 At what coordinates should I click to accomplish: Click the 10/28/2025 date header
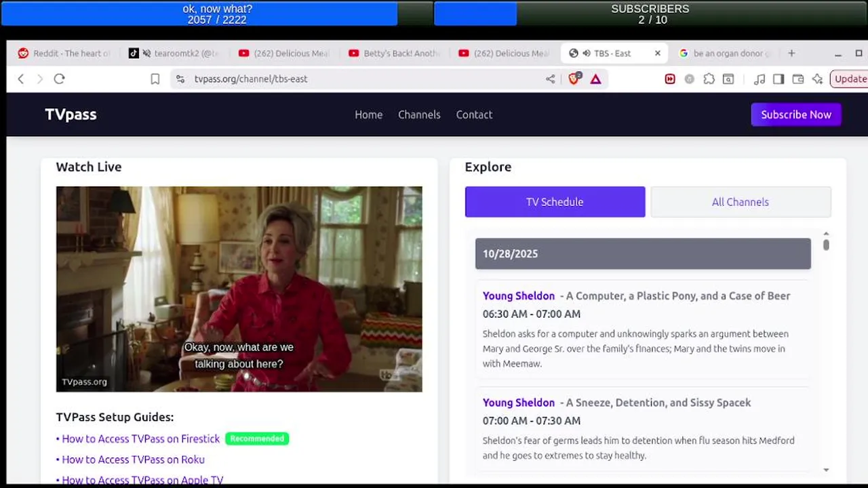click(643, 253)
